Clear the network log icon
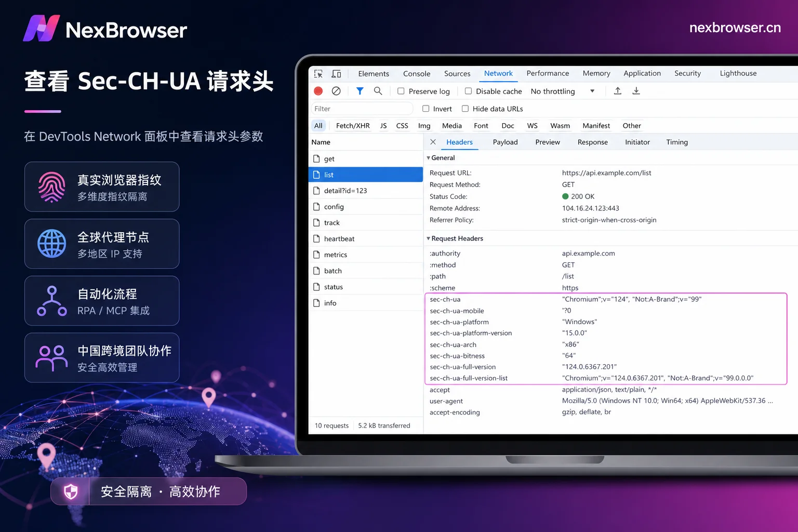This screenshot has width=798, height=532. pos(336,91)
